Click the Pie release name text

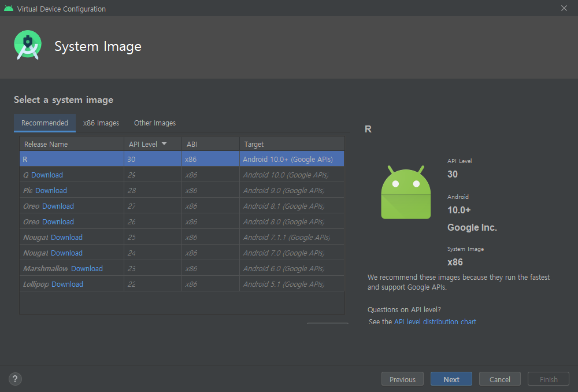[28, 190]
